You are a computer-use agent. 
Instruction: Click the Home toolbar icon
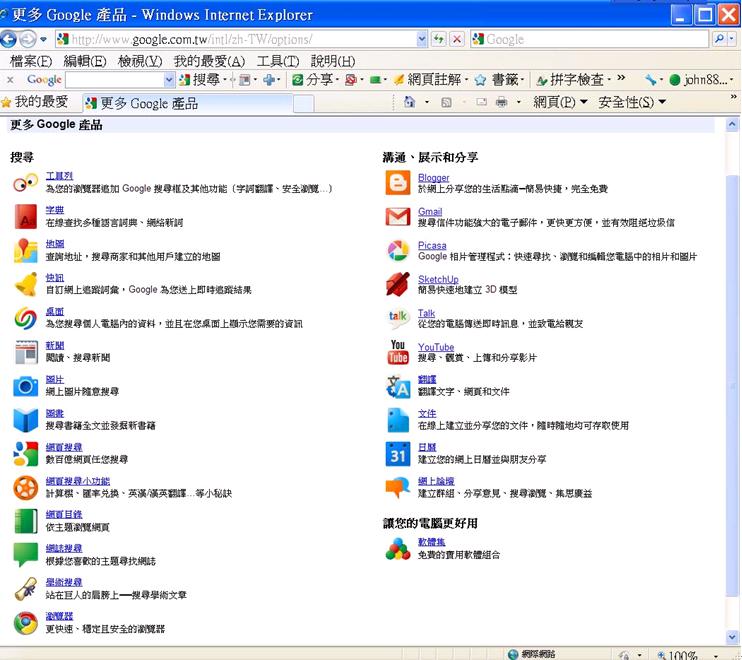pyautogui.click(x=409, y=102)
